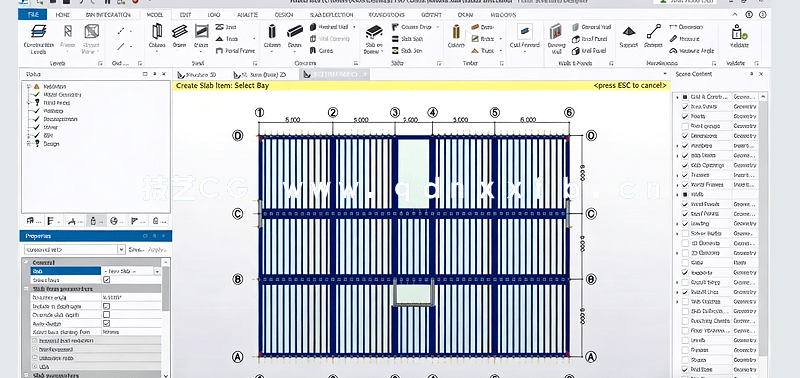
Task: Click the Apply button in Properties
Action: [157, 249]
